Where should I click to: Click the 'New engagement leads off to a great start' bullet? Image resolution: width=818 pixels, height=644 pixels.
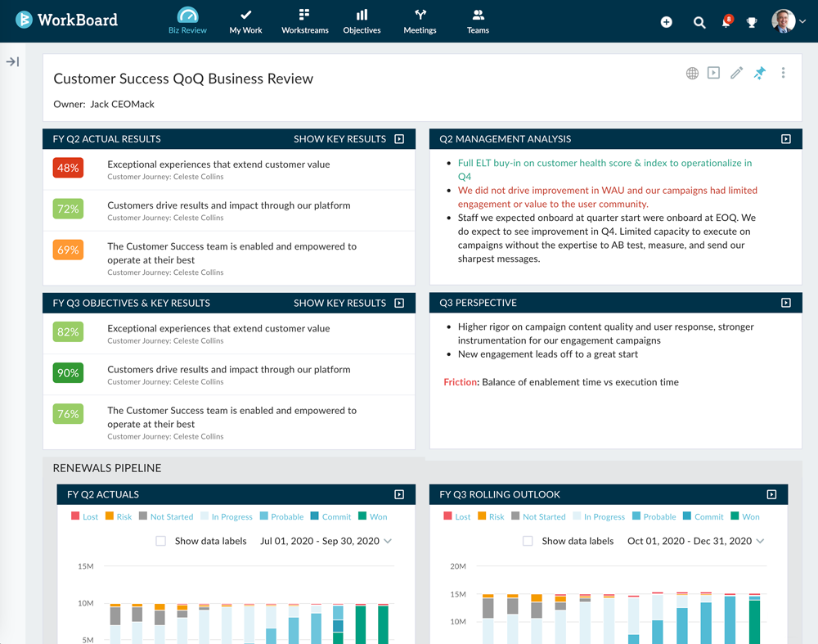[548, 354]
